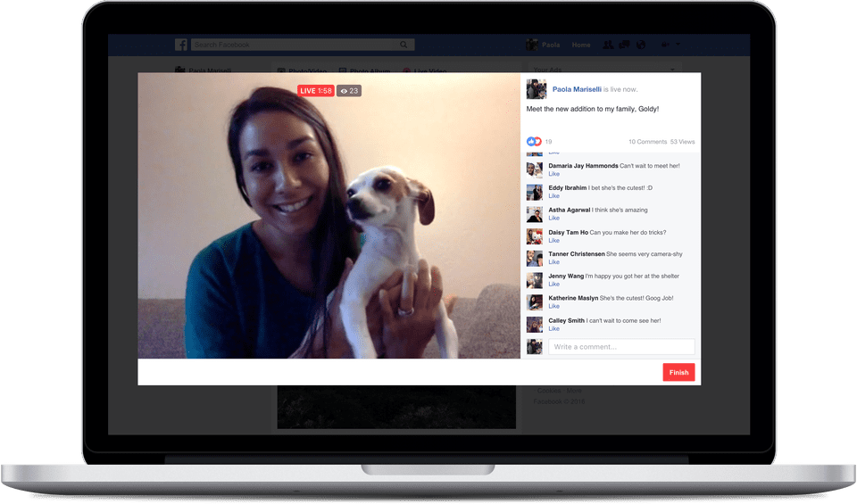Open Jenny Wang's profile name
This screenshot has width=857, height=504.
point(566,277)
